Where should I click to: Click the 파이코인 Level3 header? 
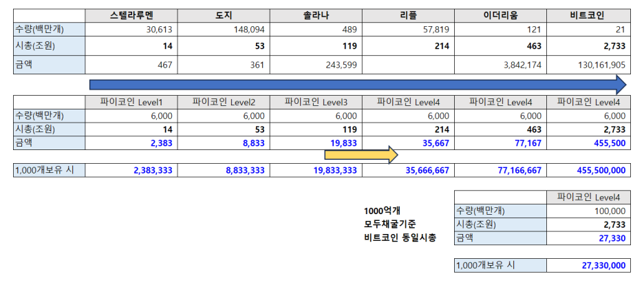pos(316,102)
